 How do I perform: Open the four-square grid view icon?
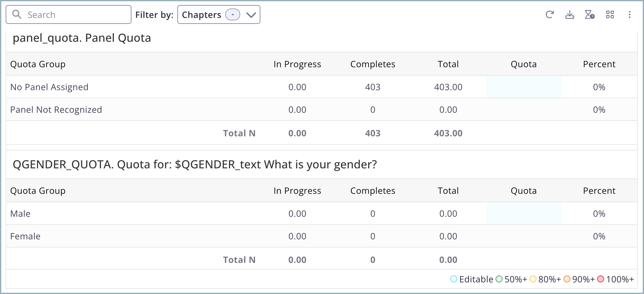pyautogui.click(x=610, y=15)
